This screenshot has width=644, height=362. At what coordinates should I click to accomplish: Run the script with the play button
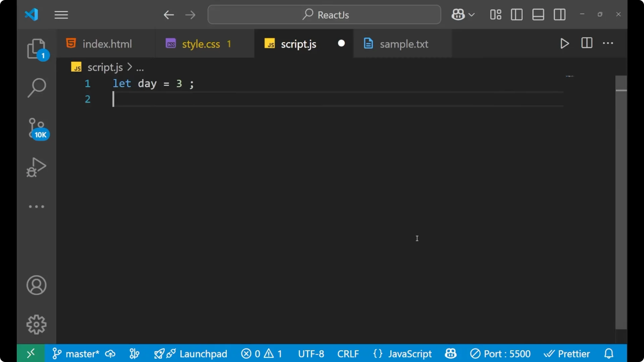point(564,44)
